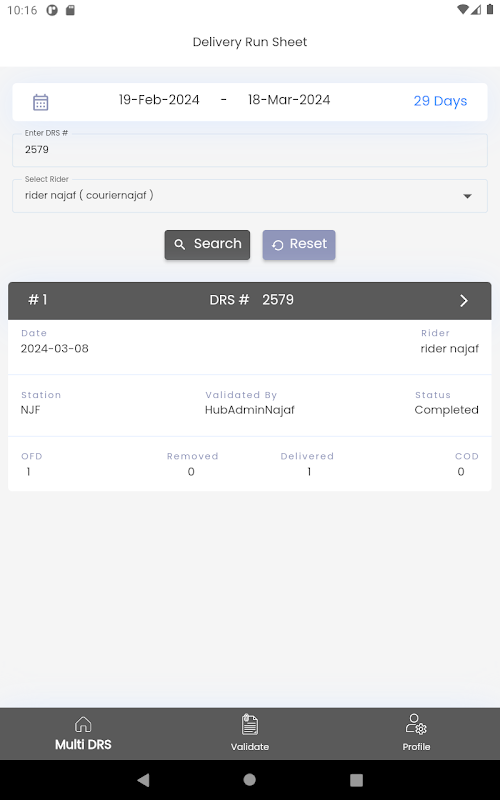This screenshot has width=500, height=800.
Task: Tap the Multi DRS home icon
Action: [83, 724]
